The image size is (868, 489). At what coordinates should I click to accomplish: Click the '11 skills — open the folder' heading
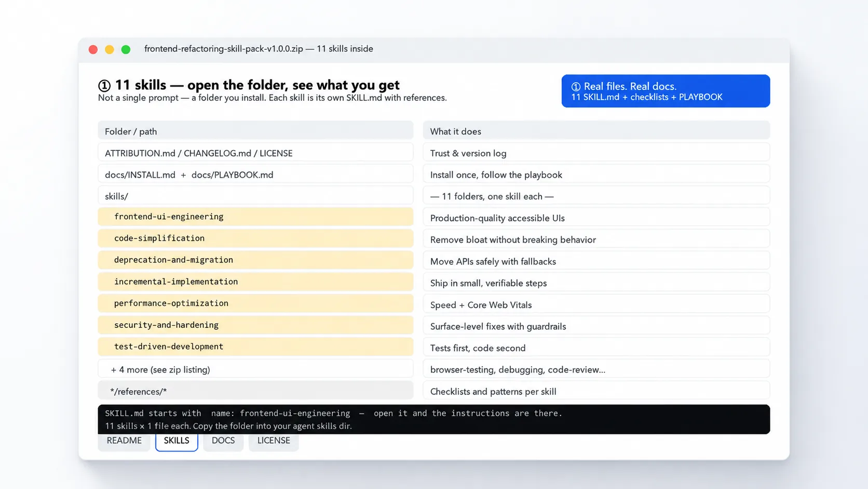coord(249,85)
